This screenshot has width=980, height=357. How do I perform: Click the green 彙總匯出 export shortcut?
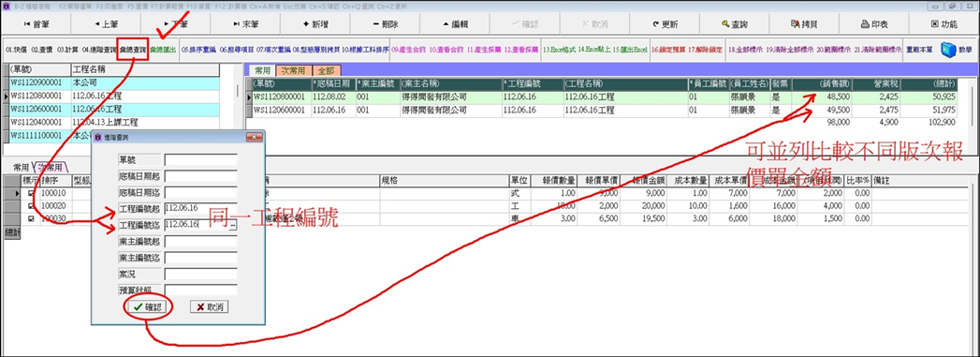(163, 50)
